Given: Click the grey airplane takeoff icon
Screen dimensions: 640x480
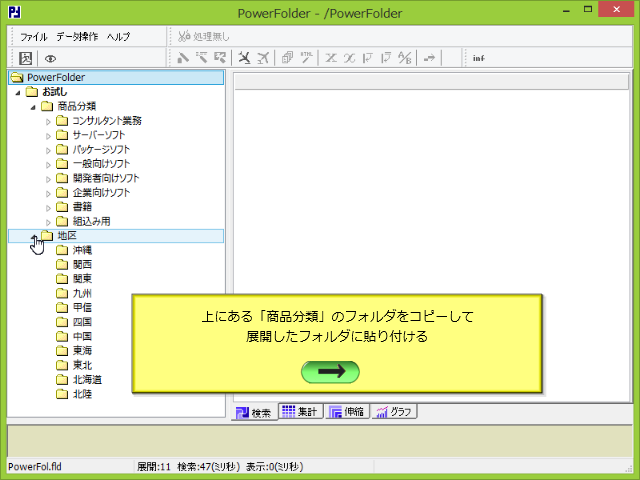Looking at the screenshot, I should point(263,58).
